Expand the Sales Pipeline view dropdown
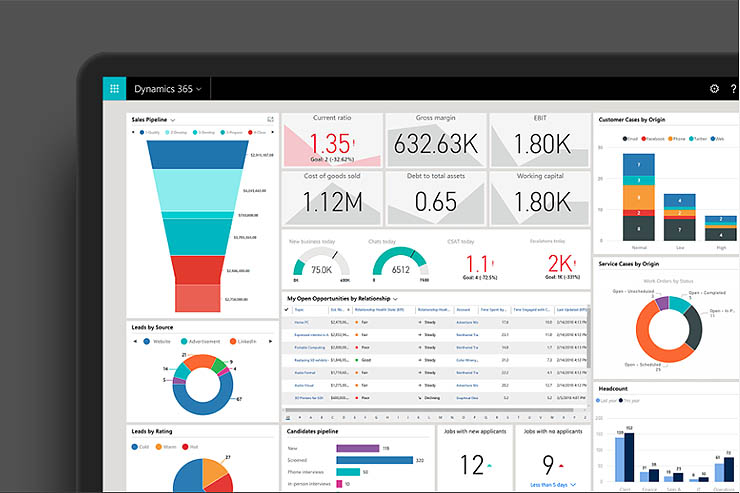Screen dimensions: 740x493 (x=173, y=120)
